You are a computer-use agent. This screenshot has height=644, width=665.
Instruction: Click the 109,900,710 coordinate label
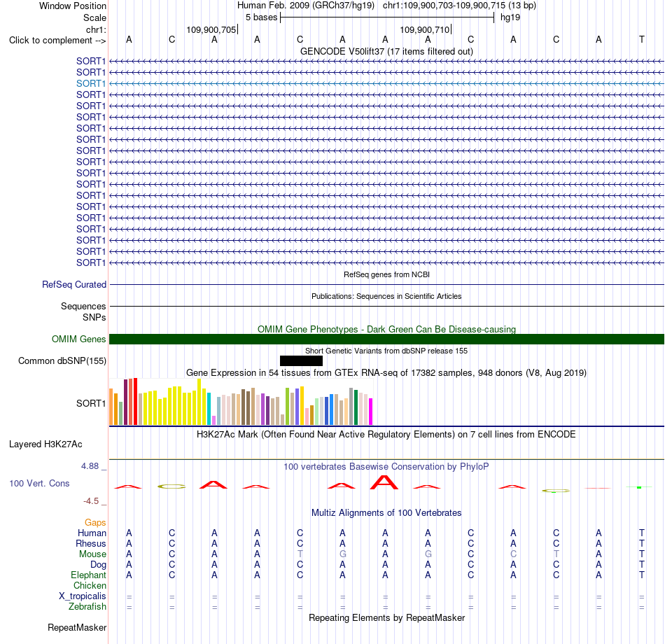point(424,29)
